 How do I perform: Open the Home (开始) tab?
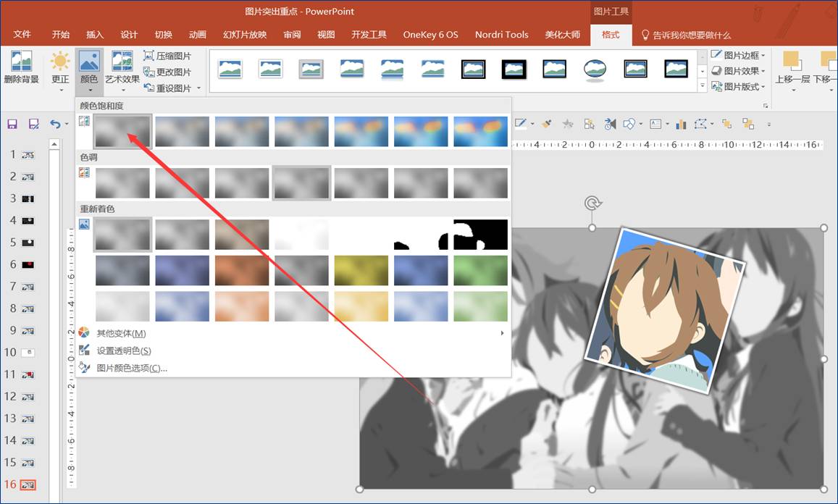coord(60,35)
